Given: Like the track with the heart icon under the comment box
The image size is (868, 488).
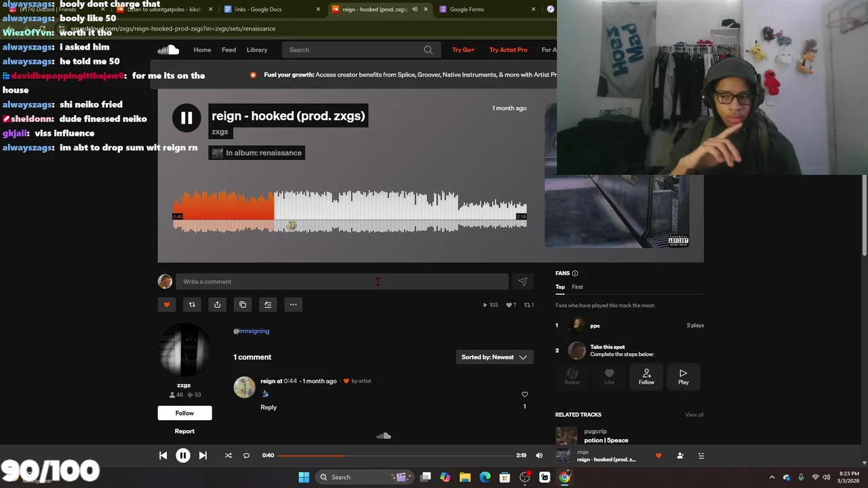Looking at the screenshot, I should tap(167, 304).
